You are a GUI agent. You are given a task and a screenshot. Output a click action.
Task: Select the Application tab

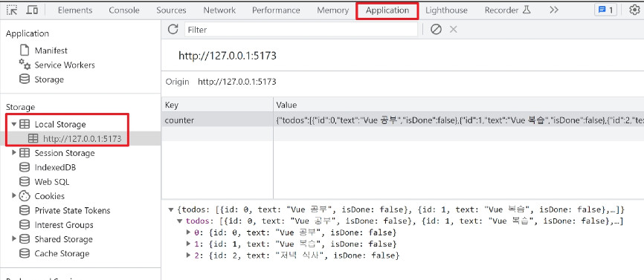(x=387, y=10)
